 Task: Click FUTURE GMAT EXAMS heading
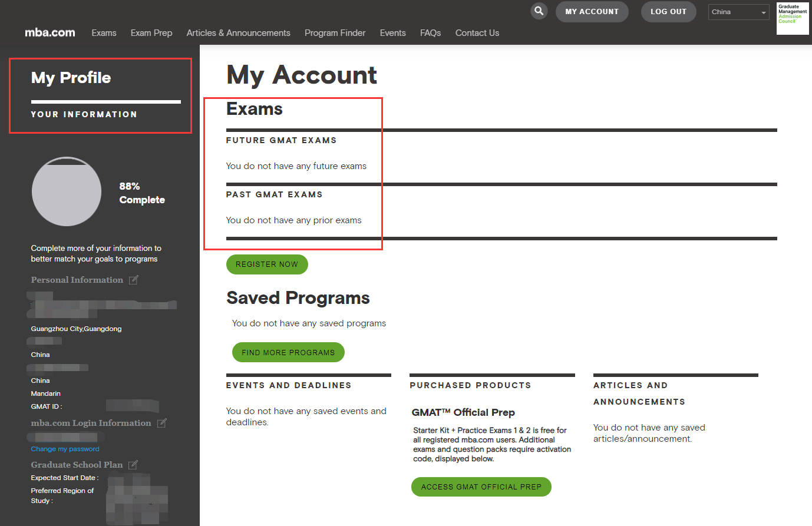coord(282,140)
